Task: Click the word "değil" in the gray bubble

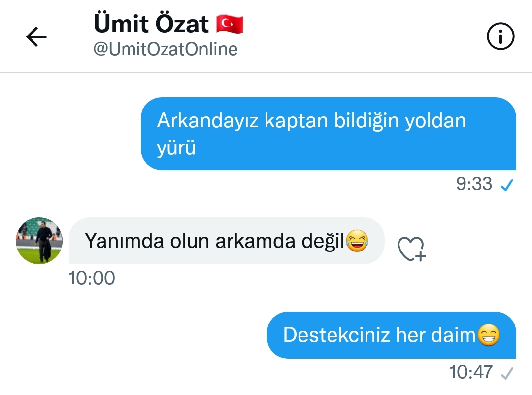Action: 323,241
